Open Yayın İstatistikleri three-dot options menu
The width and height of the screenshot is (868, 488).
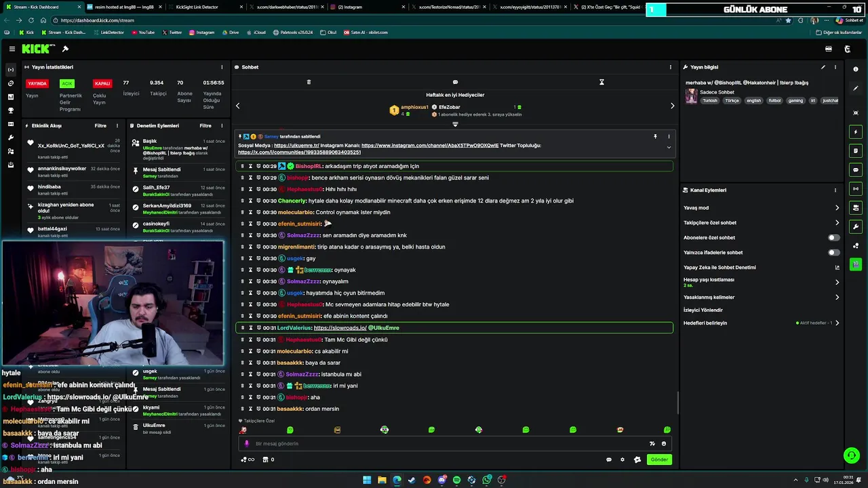point(222,67)
